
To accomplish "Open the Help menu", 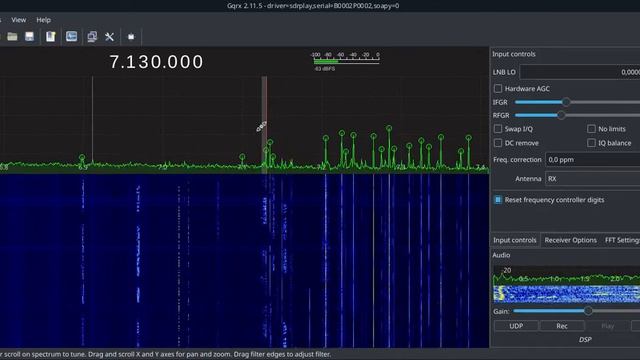I will tap(43, 20).
